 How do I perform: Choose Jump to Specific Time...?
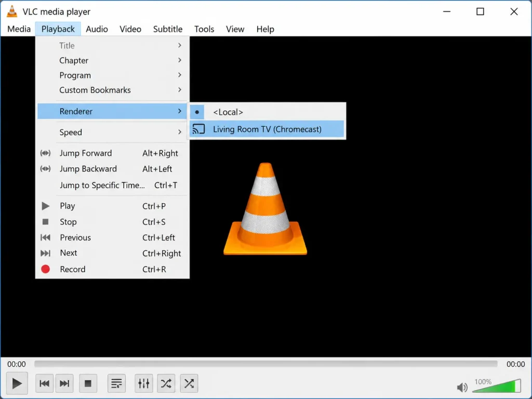coord(112,185)
